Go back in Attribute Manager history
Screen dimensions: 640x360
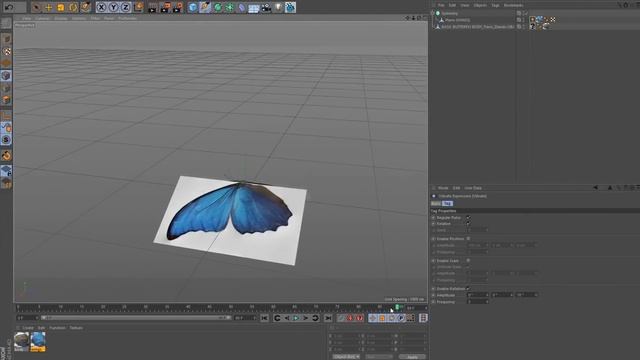(x=596, y=188)
